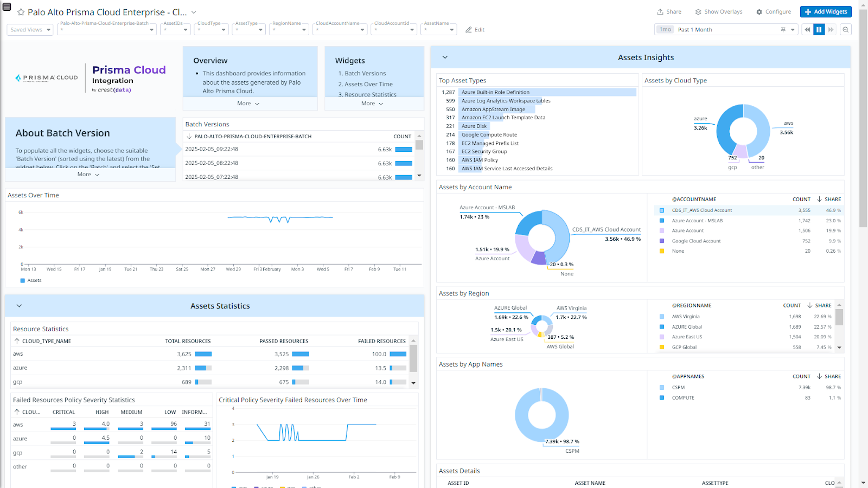Sort severity table by CRITICAL column
Image resolution: width=868 pixels, height=488 pixels.
pyautogui.click(x=63, y=412)
